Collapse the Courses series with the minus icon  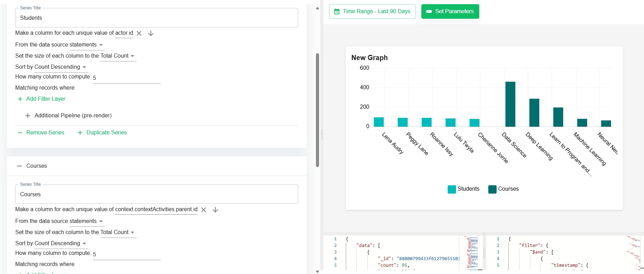coord(19,166)
